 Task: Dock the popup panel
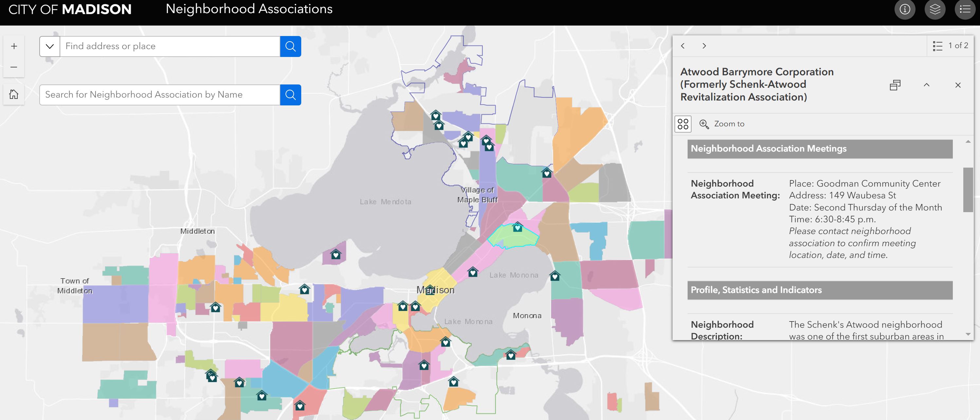click(x=895, y=85)
